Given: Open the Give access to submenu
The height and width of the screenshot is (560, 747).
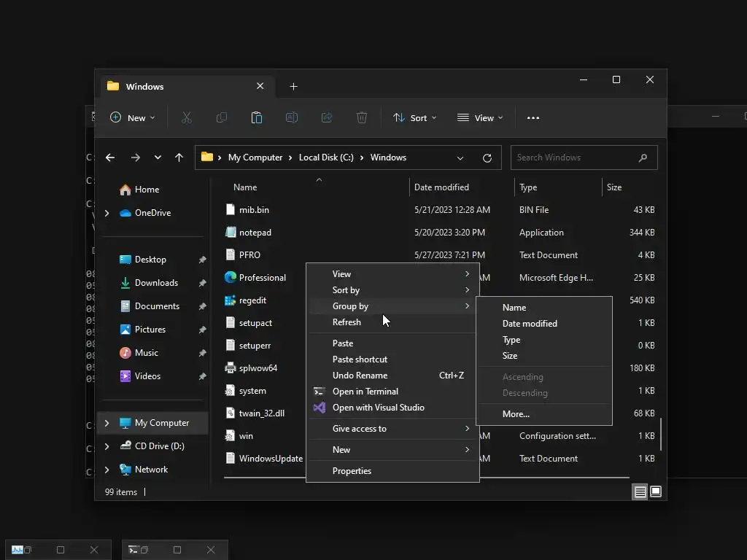Looking at the screenshot, I should 392,429.
